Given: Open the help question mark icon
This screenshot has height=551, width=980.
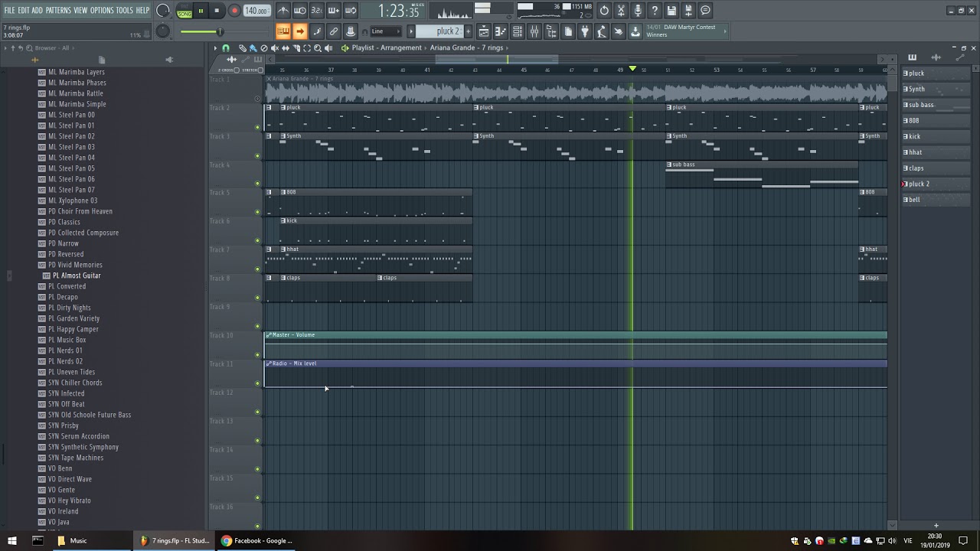Looking at the screenshot, I should pos(655,11).
